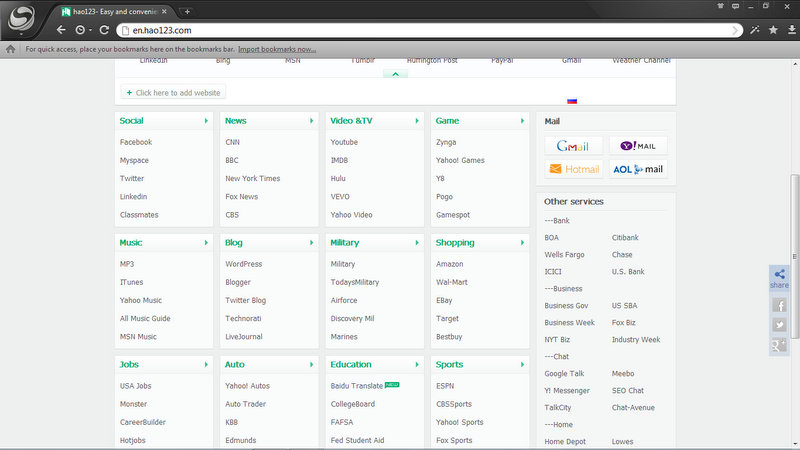
Task: Expand the Shopping category arrow
Action: (522, 243)
